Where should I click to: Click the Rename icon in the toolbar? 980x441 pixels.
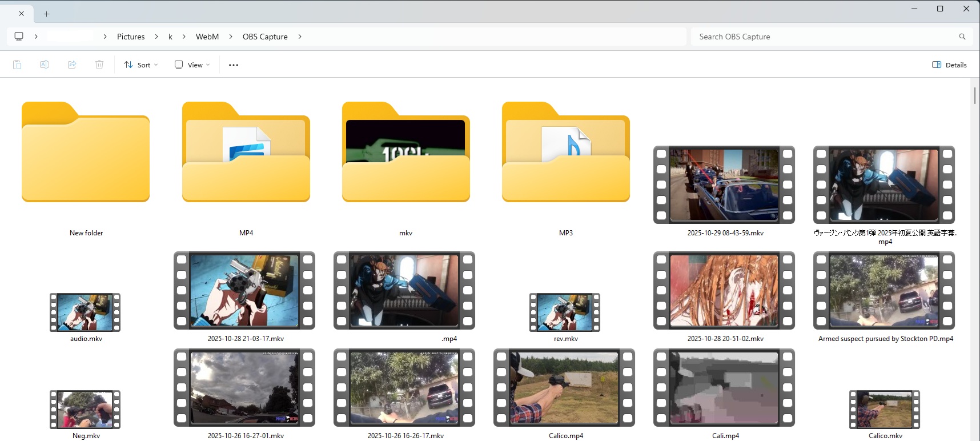[45, 65]
